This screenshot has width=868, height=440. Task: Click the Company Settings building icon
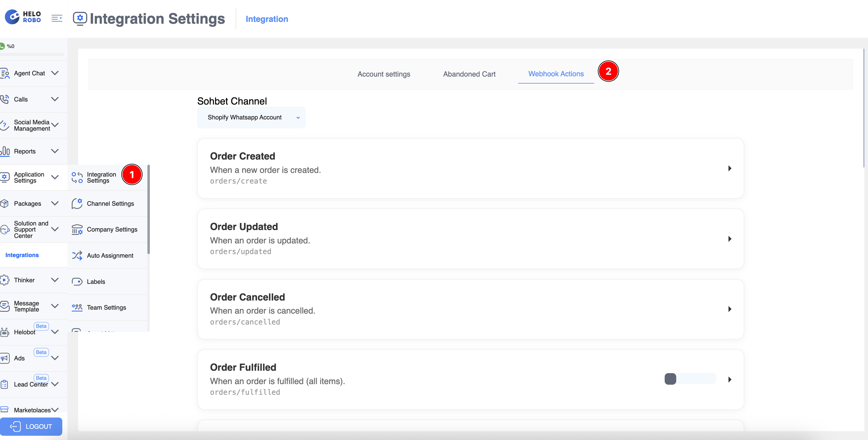click(x=77, y=229)
